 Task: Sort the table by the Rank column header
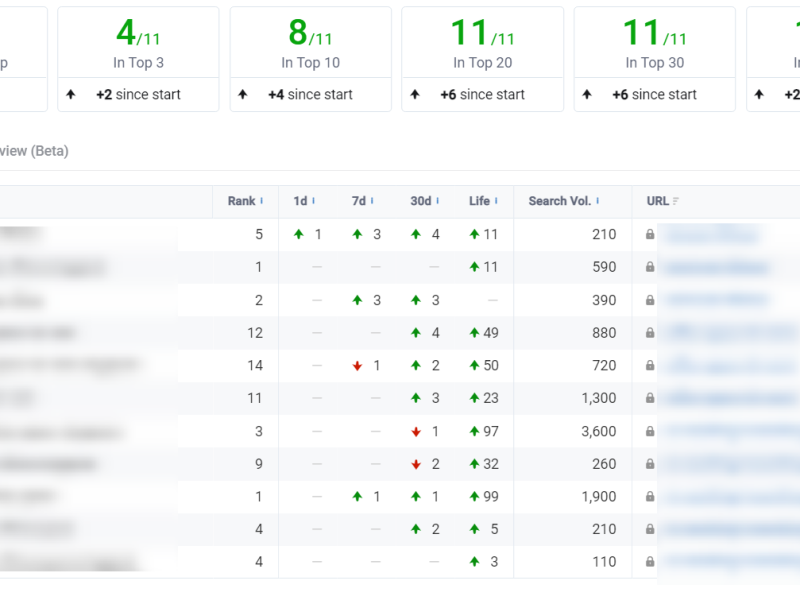pos(241,201)
